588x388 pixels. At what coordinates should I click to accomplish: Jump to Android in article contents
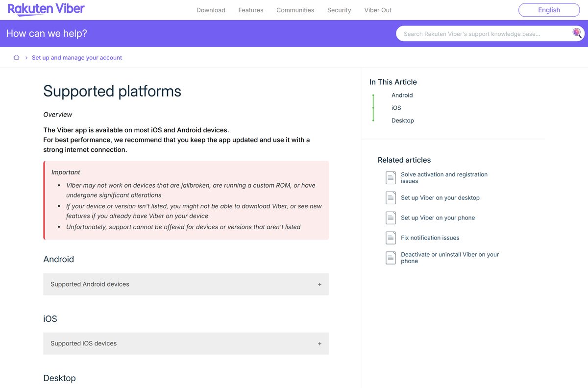click(x=402, y=95)
